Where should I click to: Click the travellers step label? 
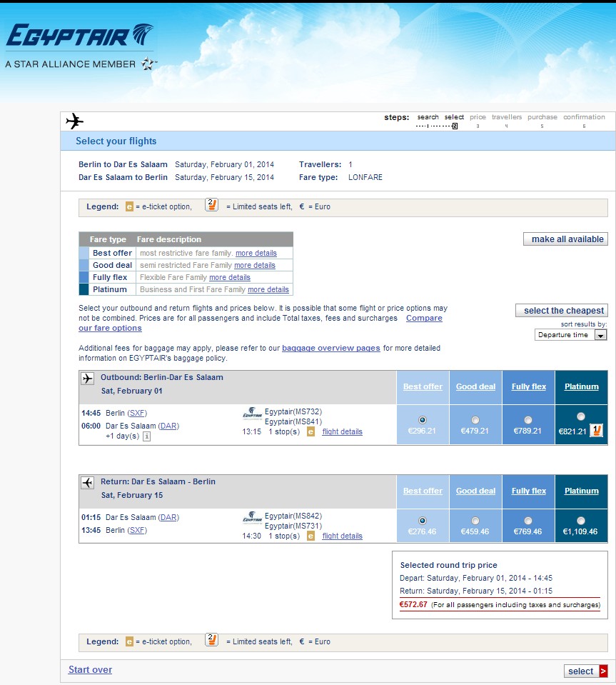point(506,117)
